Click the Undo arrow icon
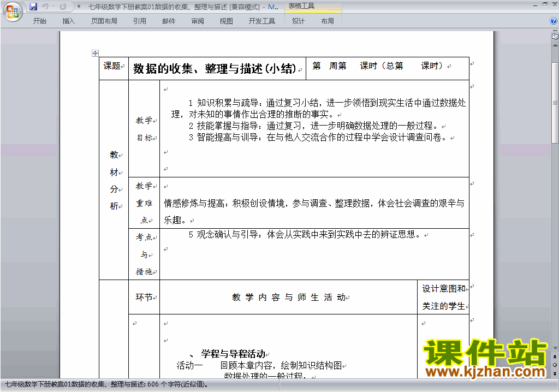 [x=45, y=7]
